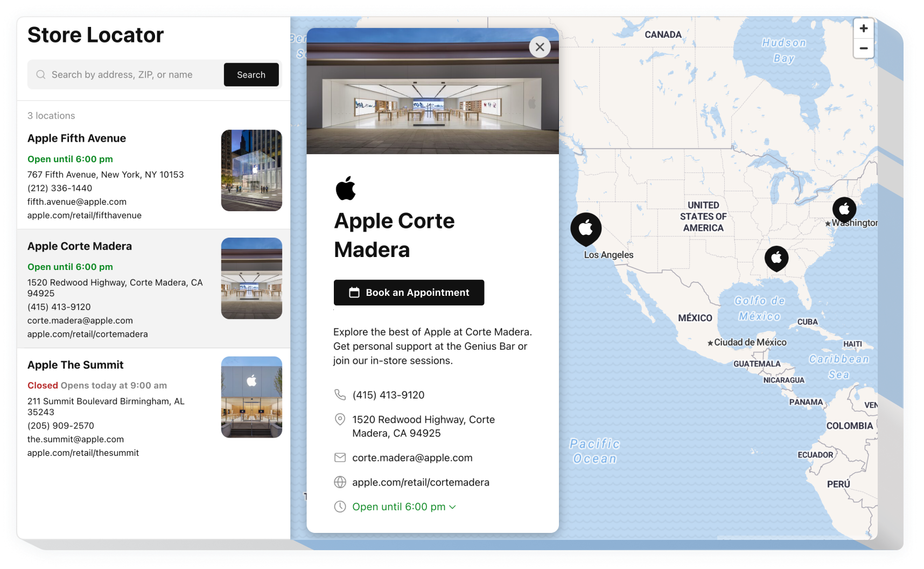Viewport: 924px width, 569px height.
Task: Click the Search button
Action: (251, 74)
